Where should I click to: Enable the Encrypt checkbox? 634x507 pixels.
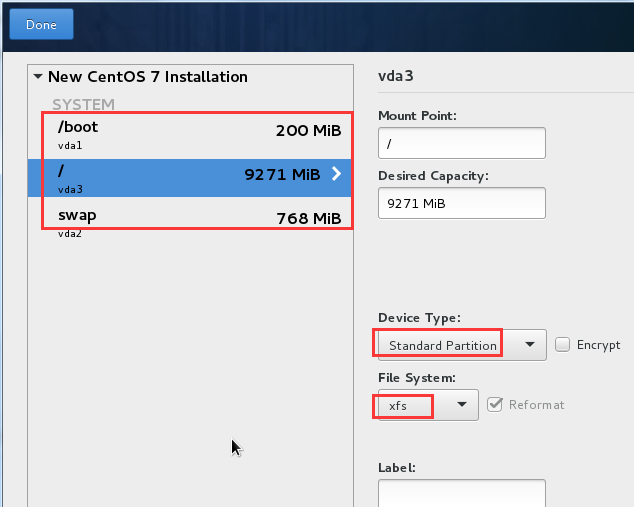[x=562, y=344]
